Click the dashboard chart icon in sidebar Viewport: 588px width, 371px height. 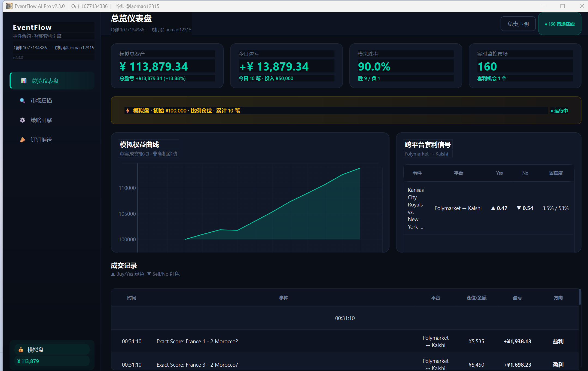[24, 81]
